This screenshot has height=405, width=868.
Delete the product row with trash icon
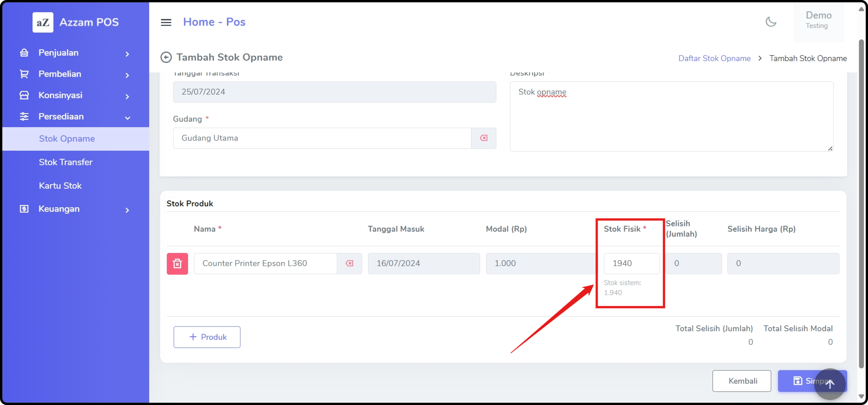point(177,263)
